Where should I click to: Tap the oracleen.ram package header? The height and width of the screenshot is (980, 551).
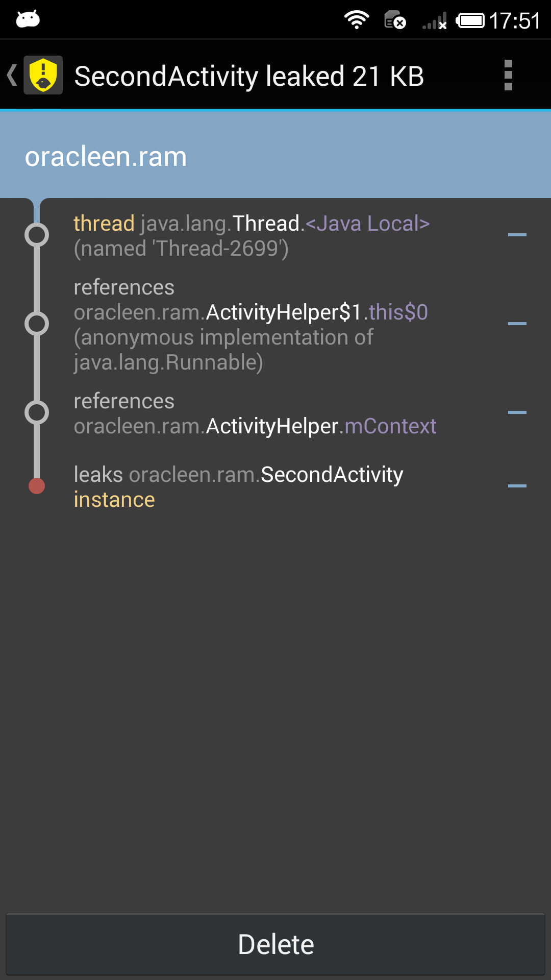[106, 156]
